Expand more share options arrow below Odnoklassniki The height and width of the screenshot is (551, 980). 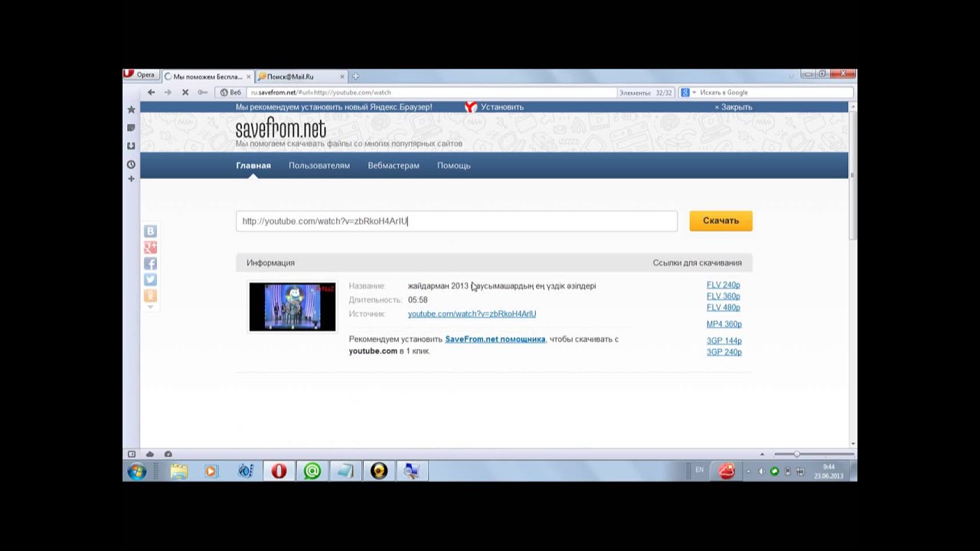[x=150, y=307]
